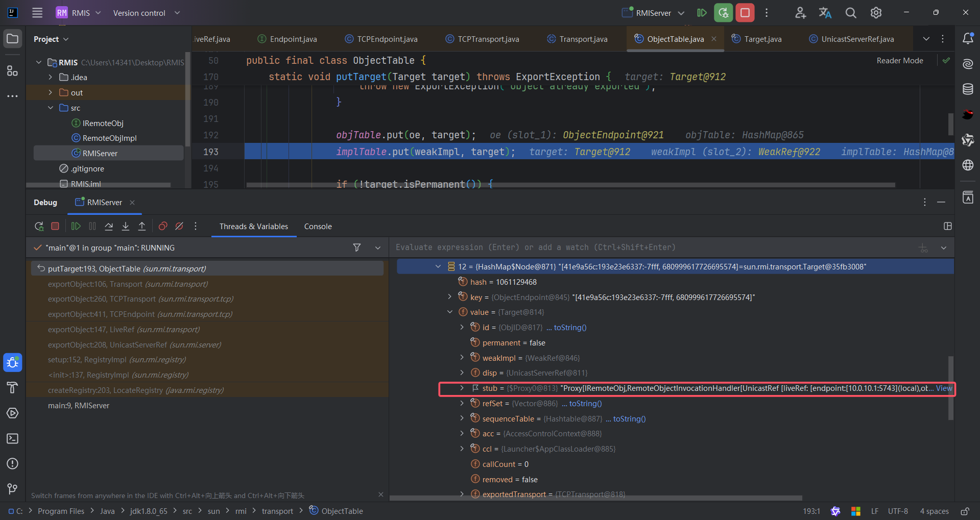
Task: Switch to Console tab
Action: (x=318, y=227)
